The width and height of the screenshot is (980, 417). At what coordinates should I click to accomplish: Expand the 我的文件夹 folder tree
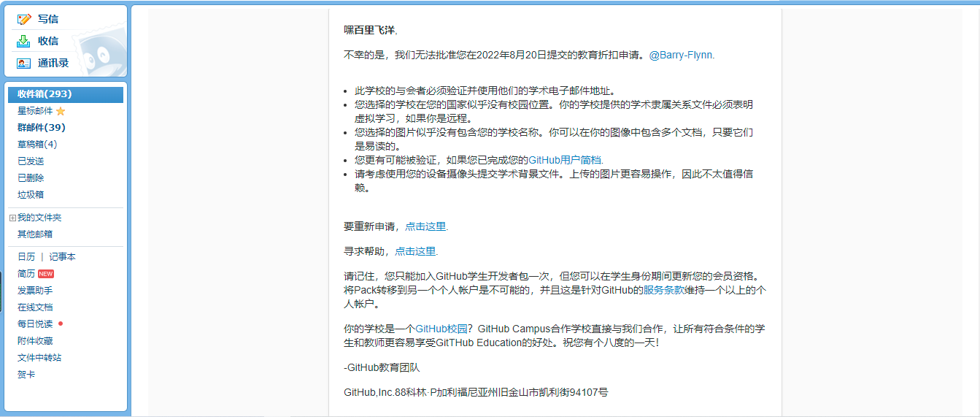click(12, 218)
